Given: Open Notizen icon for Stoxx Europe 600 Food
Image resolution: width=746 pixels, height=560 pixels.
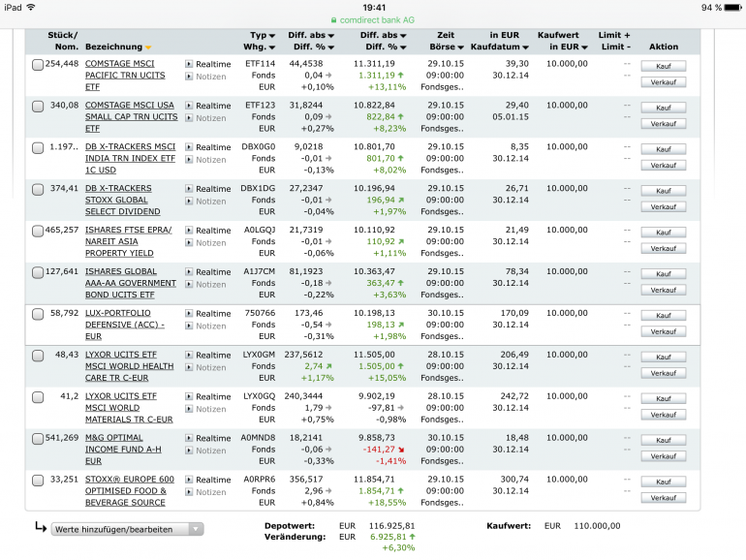Looking at the screenshot, I should tap(189, 491).
